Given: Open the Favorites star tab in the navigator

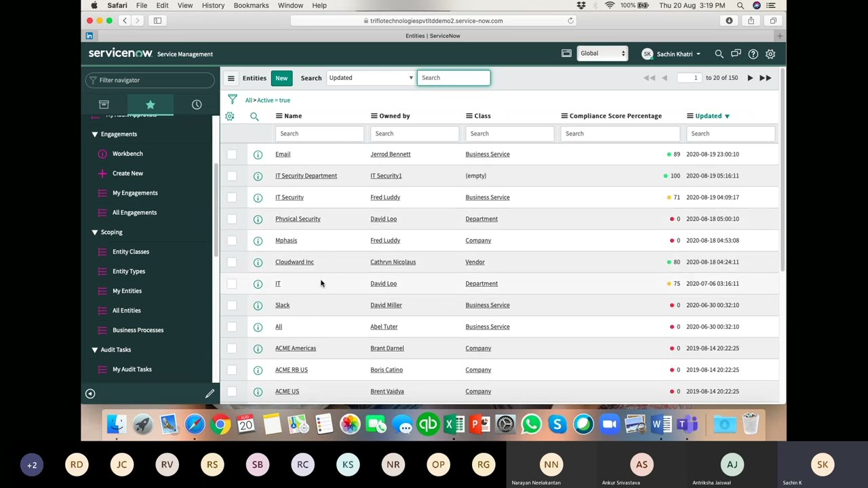Looking at the screenshot, I should (151, 104).
